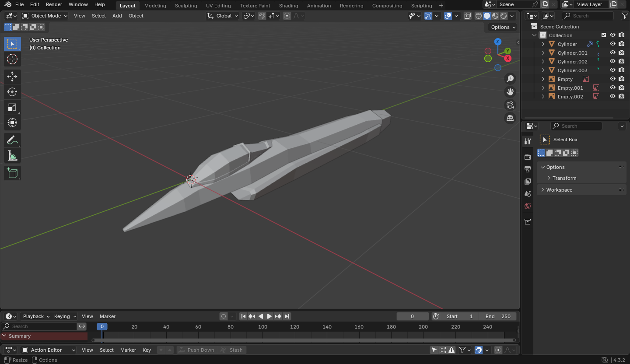Activate the Transform tool
This screenshot has height=364, width=630.
click(x=12, y=122)
